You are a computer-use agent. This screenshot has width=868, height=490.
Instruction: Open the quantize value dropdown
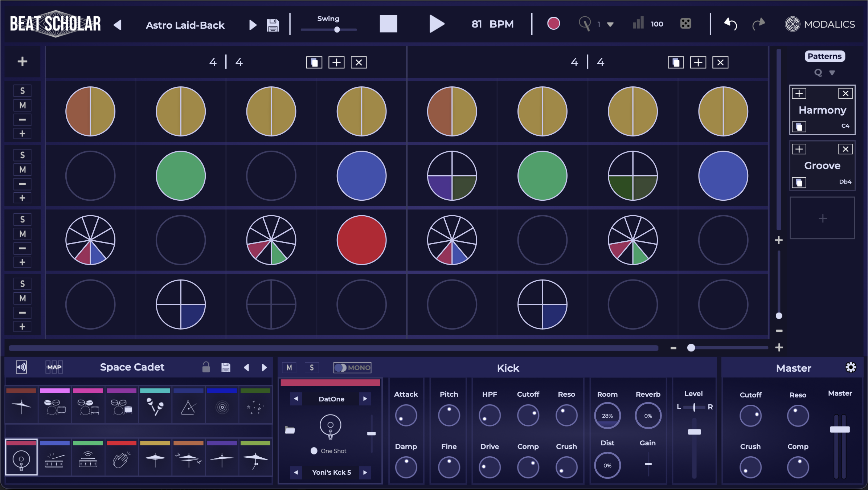(x=610, y=24)
